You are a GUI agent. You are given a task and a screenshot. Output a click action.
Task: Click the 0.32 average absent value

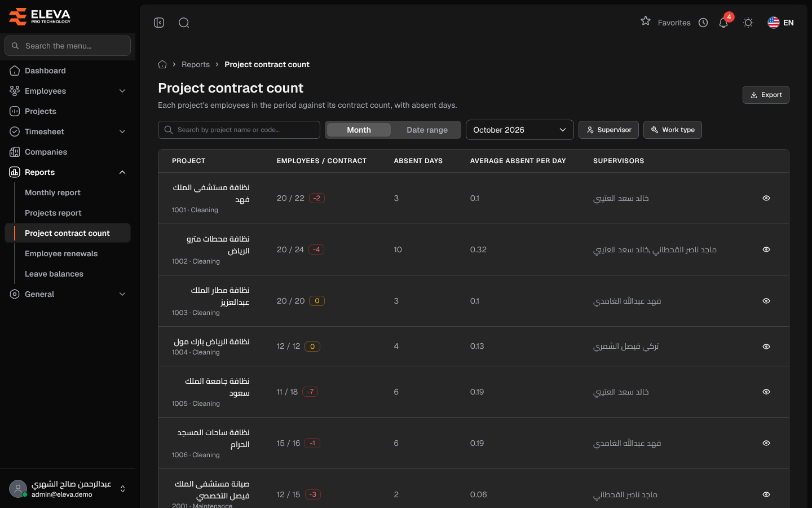pos(478,249)
